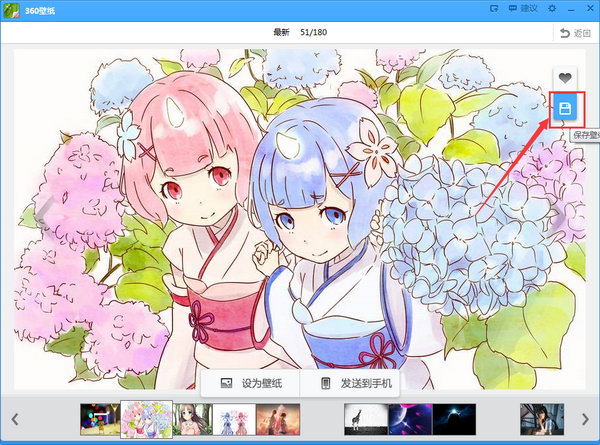Select the sunset couple thumbnail
This screenshot has height=445, width=600.
(278, 419)
